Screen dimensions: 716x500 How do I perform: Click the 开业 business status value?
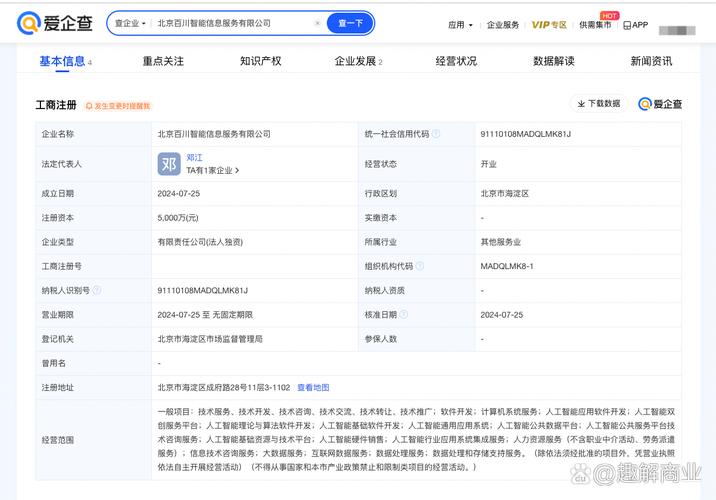click(488, 164)
